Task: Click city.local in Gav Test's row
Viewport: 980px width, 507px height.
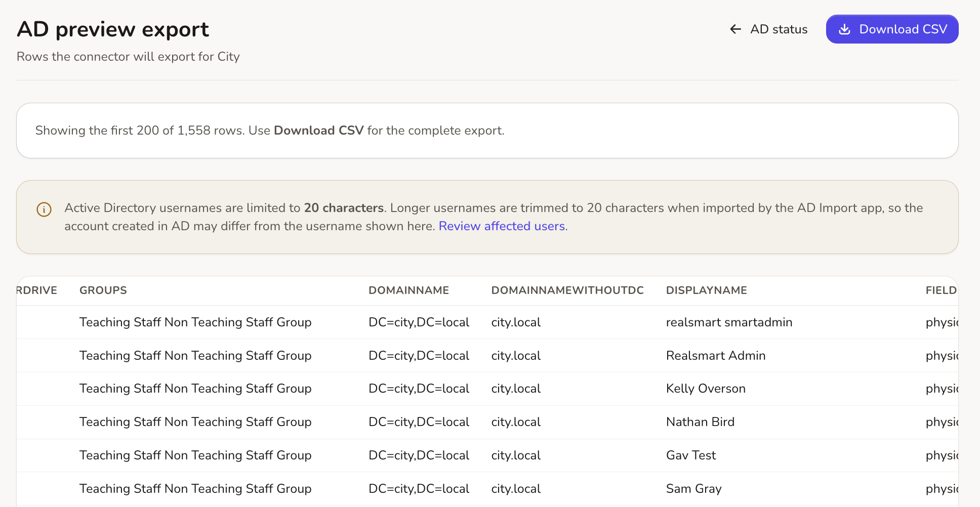Action: click(x=516, y=455)
